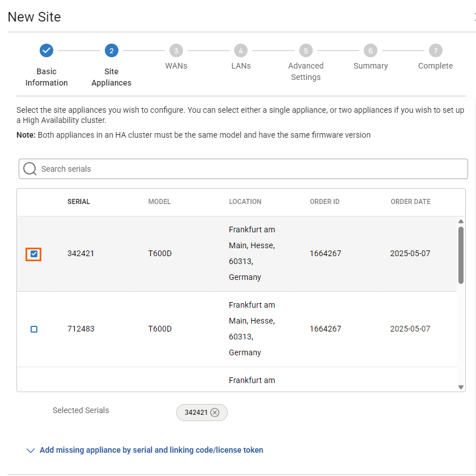Remove serial 342421 chip with X icon
Screen dimensions: 476x476
click(215, 413)
